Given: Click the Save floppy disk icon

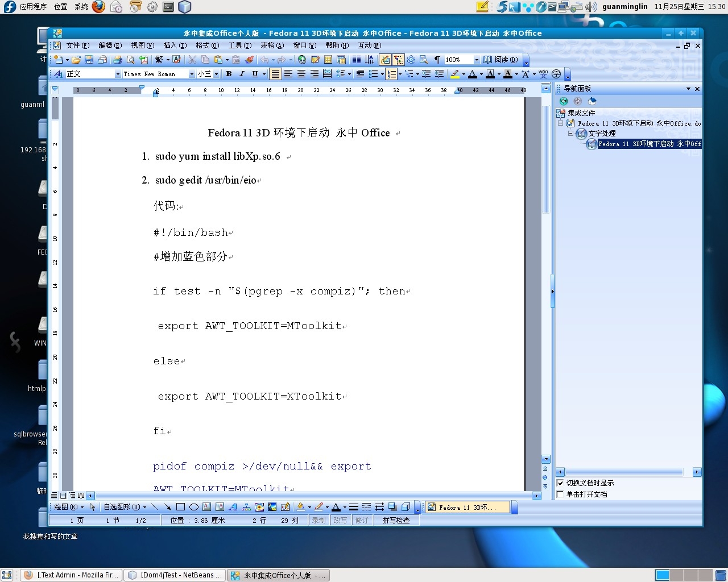Looking at the screenshot, I should pyautogui.click(x=89, y=60).
